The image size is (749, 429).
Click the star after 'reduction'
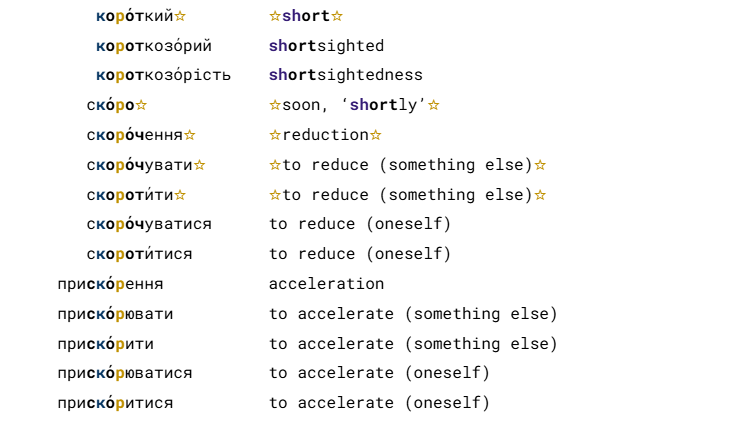point(375,135)
